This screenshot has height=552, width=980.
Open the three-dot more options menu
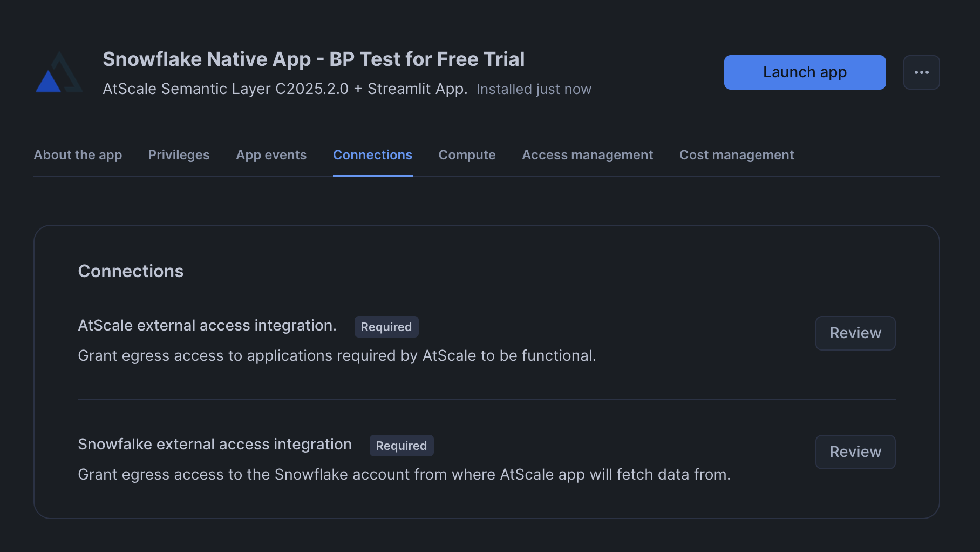click(x=921, y=72)
